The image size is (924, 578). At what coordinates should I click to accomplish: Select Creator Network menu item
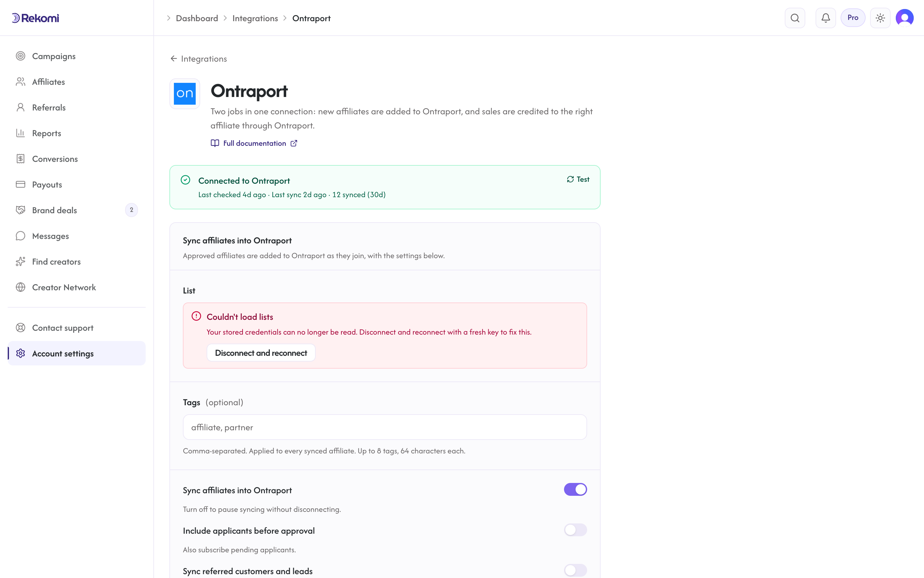(x=77, y=287)
